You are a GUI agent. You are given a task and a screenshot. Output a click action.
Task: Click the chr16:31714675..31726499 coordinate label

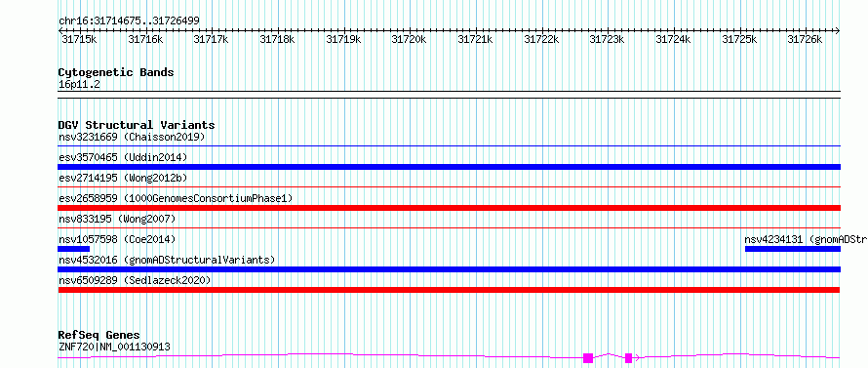click(x=130, y=21)
